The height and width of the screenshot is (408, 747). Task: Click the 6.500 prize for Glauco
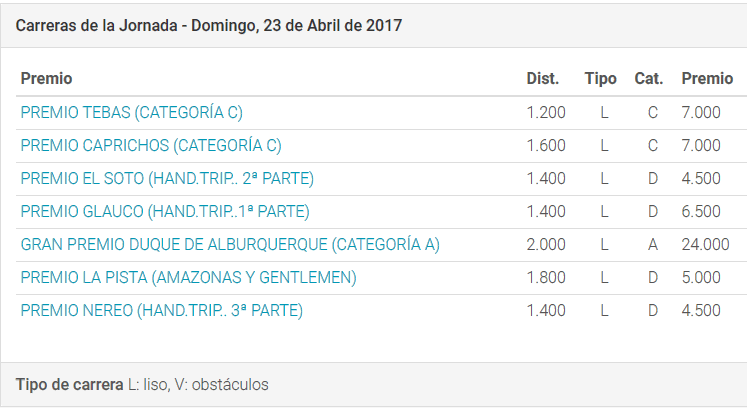click(701, 211)
